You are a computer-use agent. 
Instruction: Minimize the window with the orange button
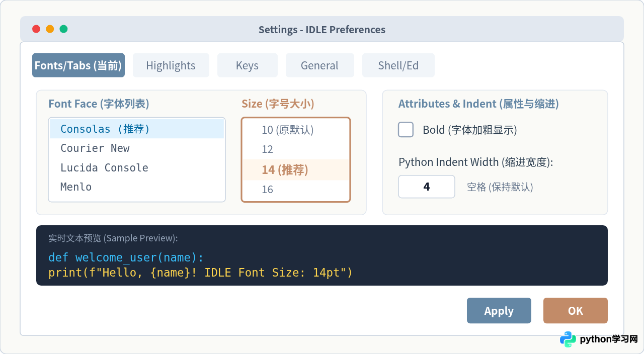click(x=50, y=29)
